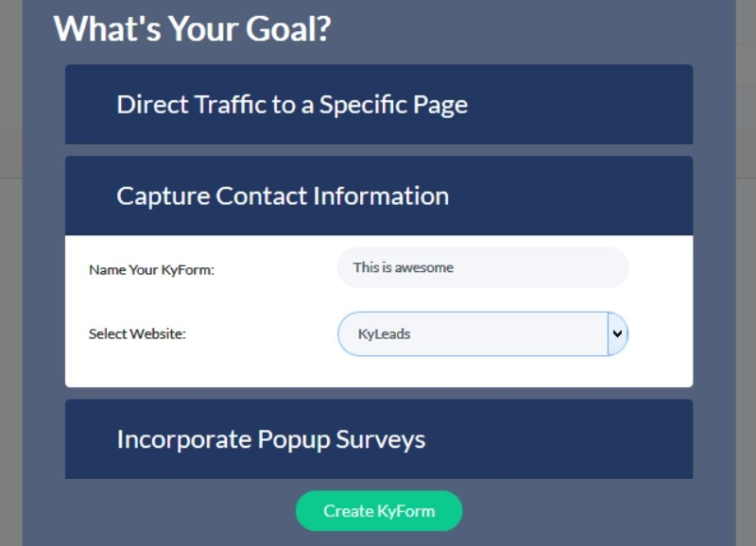Click the "This is awesome" text in the field
Image resolution: width=756 pixels, height=546 pixels.
click(x=404, y=267)
